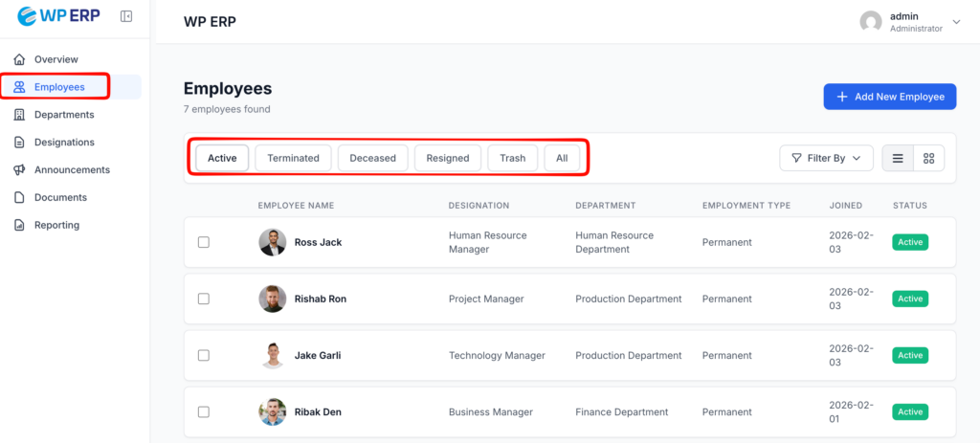Image resolution: width=980 pixels, height=443 pixels.
Task: Switch to list view layout icon
Action: pyautogui.click(x=898, y=158)
